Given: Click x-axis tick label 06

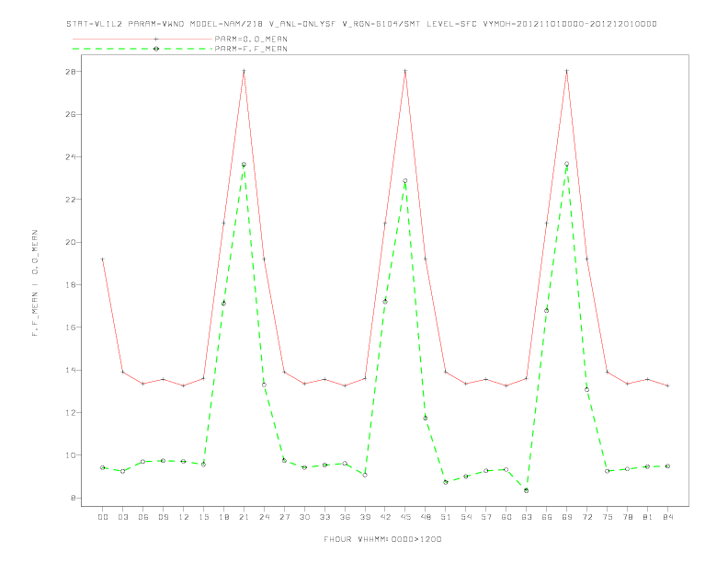Looking at the screenshot, I should (143, 517).
